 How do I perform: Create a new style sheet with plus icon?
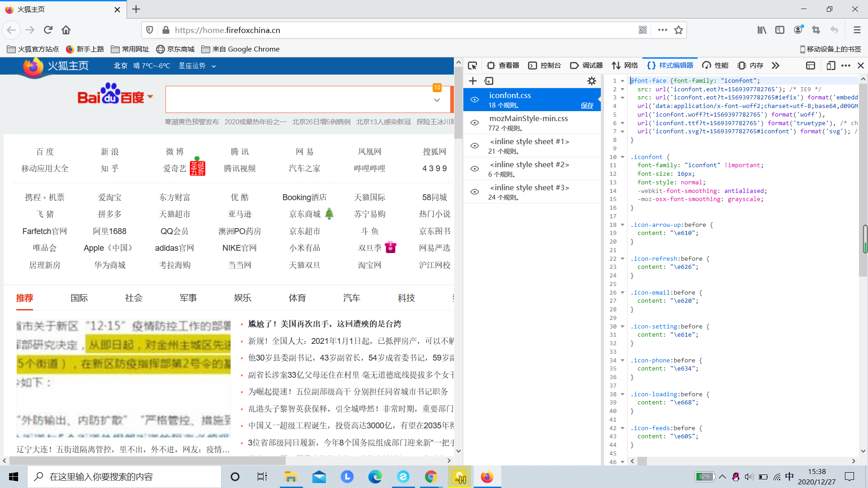[473, 81]
